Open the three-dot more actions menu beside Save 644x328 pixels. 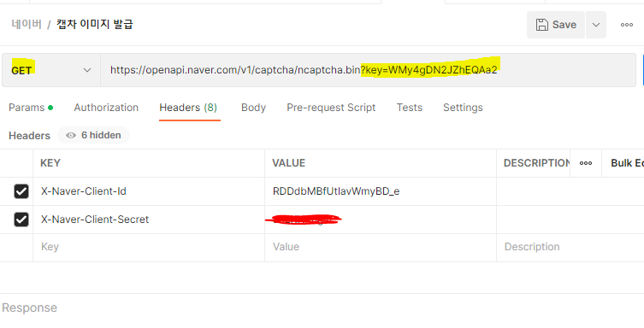pyautogui.click(x=626, y=25)
